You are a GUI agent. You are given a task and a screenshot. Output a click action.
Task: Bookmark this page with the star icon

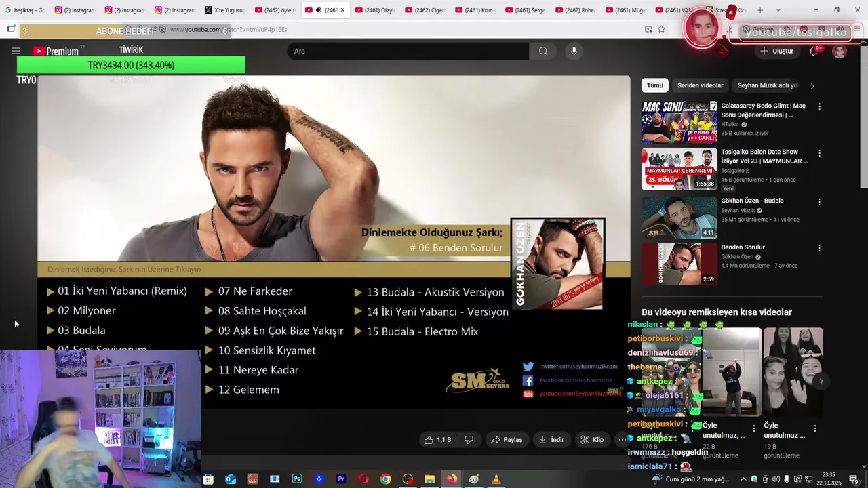point(661,29)
